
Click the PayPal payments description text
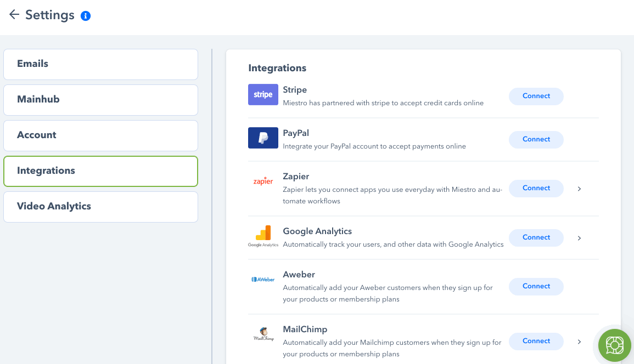click(x=374, y=146)
